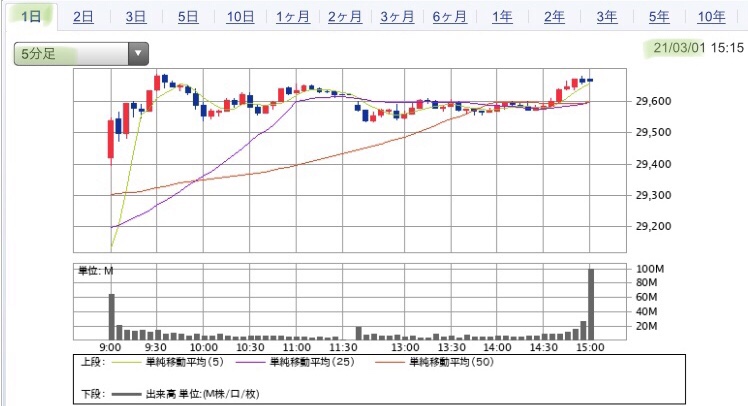Viewport: 748px width, 406px height.
Task: Click the 29,300 price axis label
Action: 653,195
